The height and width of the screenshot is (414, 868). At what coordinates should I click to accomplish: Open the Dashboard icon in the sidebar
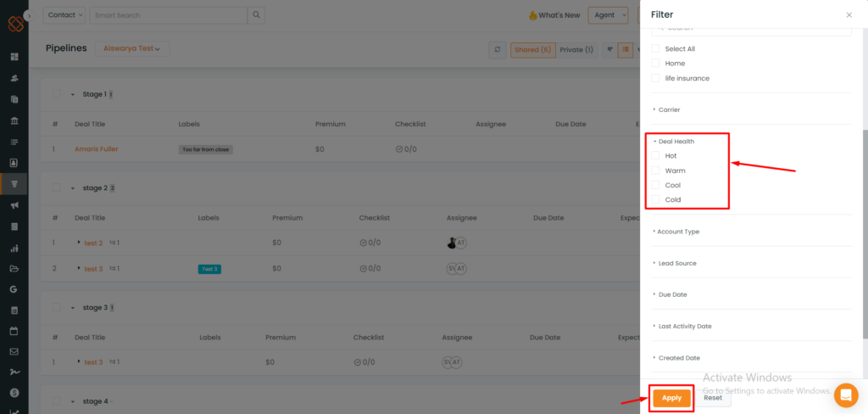point(14,57)
